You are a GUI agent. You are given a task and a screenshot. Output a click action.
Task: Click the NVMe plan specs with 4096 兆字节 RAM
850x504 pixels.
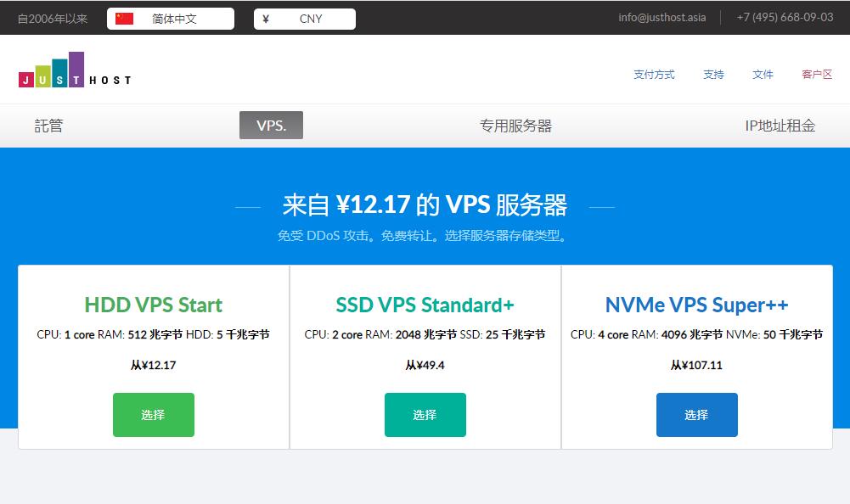(696, 335)
